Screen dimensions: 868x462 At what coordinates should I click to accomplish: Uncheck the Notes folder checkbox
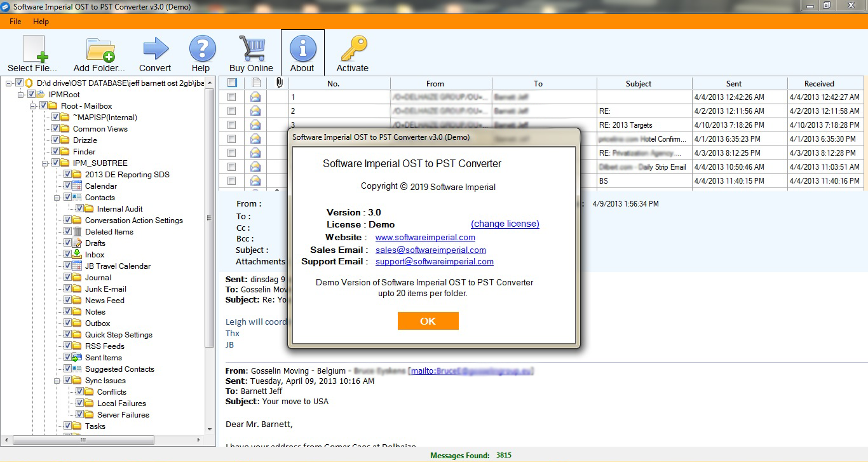[68, 312]
